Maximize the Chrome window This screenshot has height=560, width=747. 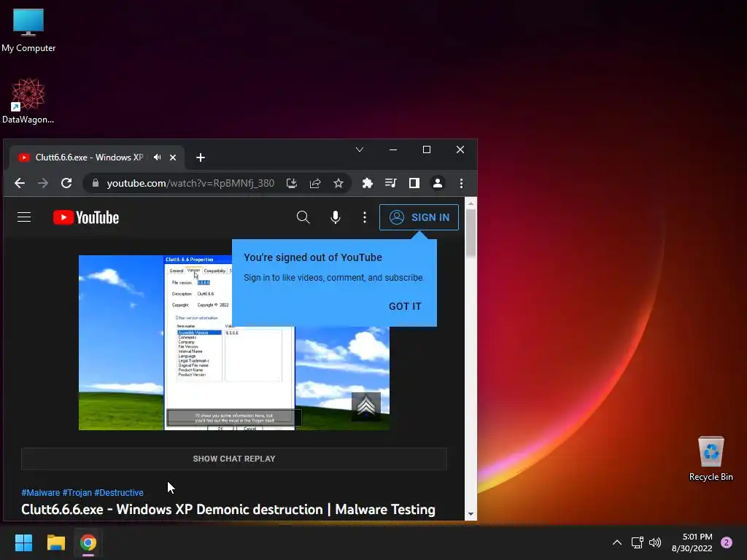[427, 149]
